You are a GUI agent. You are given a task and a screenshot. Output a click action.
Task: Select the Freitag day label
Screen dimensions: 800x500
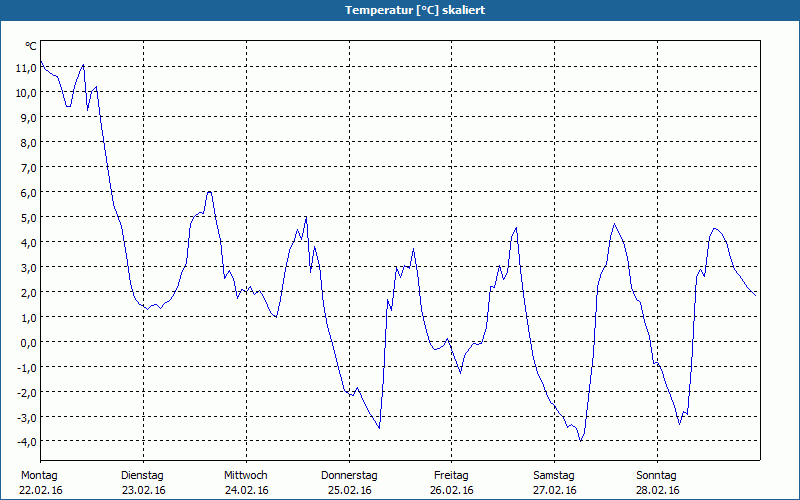coord(452,476)
